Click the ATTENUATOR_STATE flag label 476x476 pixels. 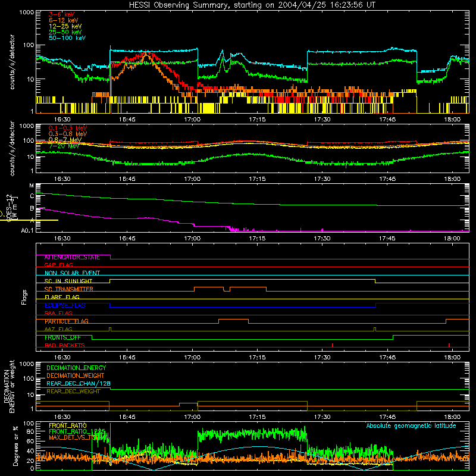tap(72, 258)
